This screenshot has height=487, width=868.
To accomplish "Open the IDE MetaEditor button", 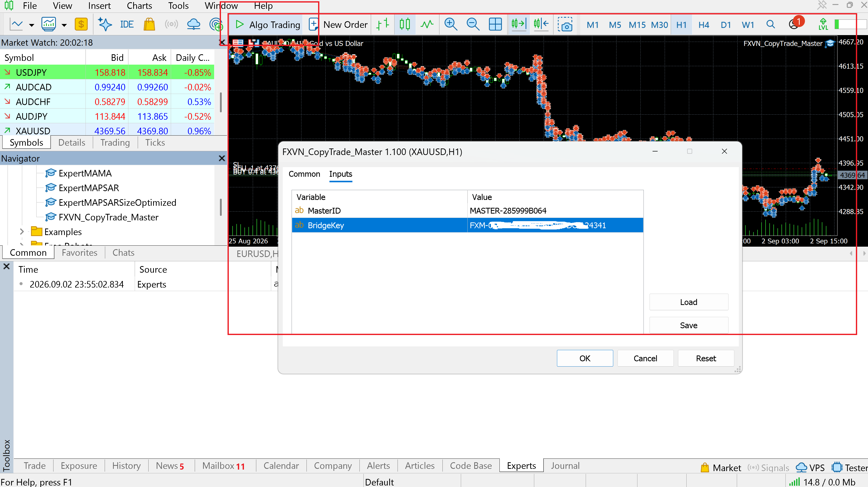I will [127, 25].
